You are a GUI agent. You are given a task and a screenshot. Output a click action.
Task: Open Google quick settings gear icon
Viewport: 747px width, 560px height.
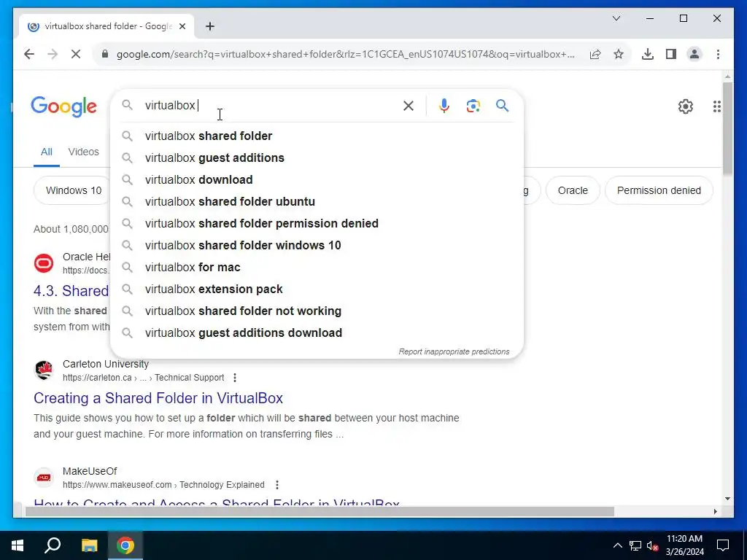point(686,106)
